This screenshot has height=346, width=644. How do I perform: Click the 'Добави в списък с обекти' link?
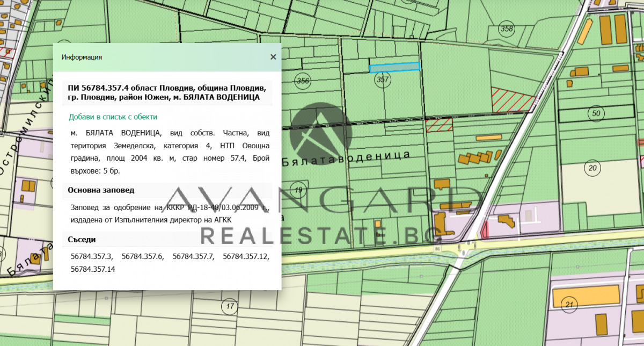(113, 117)
